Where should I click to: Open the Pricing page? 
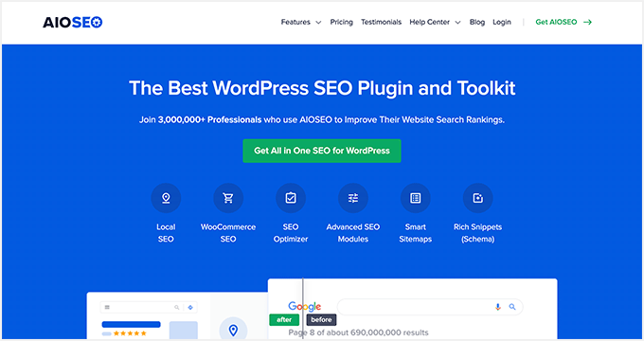[342, 22]
